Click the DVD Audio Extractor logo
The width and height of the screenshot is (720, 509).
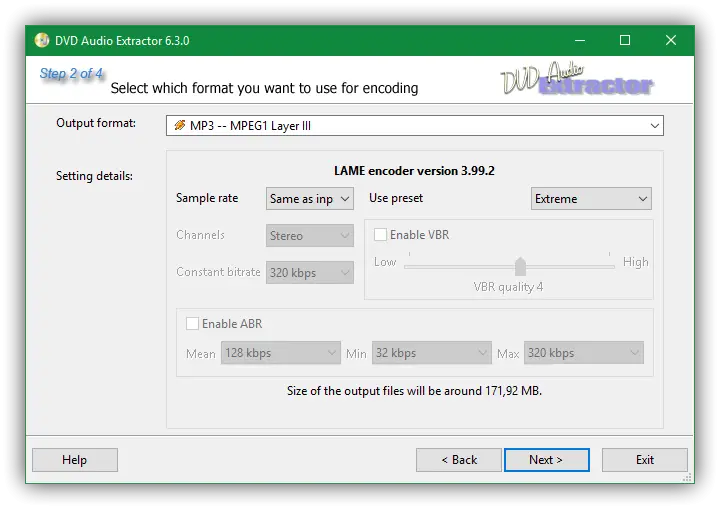(577, 79)
